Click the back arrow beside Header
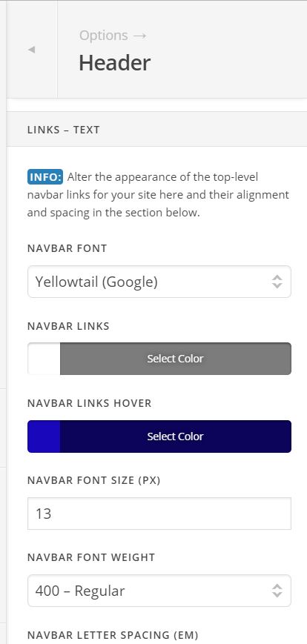The width and height of the screenshot is (307, 644). point(31,50)
